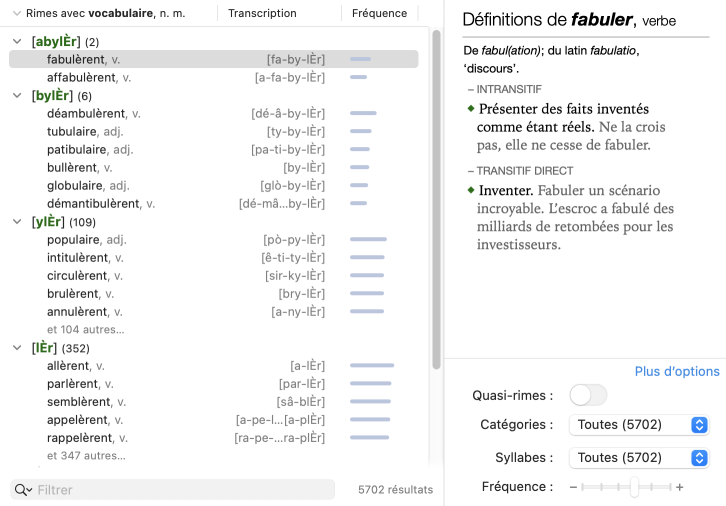Sort by the Fréquence column header

click(x=379, y=14)
